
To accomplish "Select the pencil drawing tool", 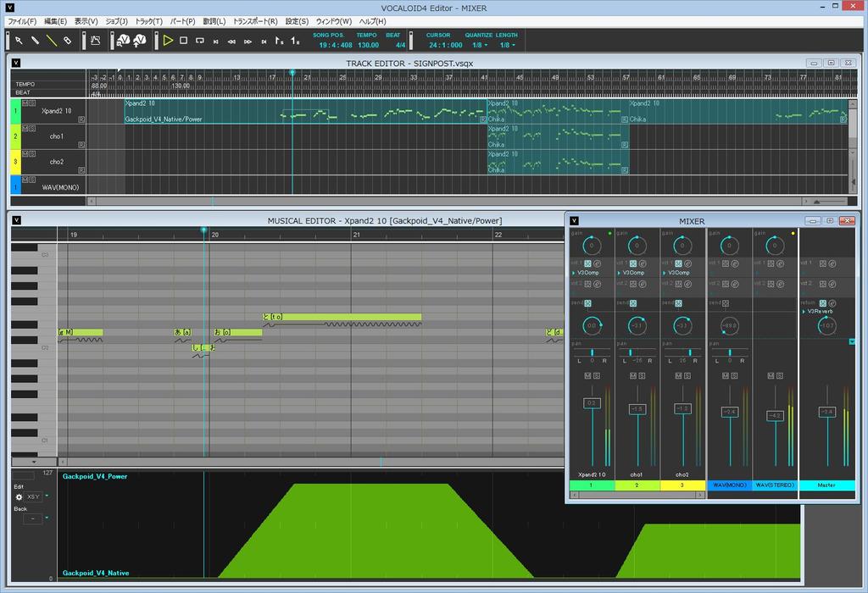I will point(35,40).
